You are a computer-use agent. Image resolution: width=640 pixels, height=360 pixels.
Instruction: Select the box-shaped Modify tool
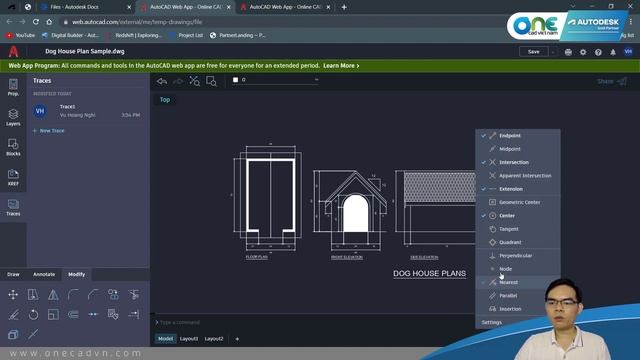(13, 334)
